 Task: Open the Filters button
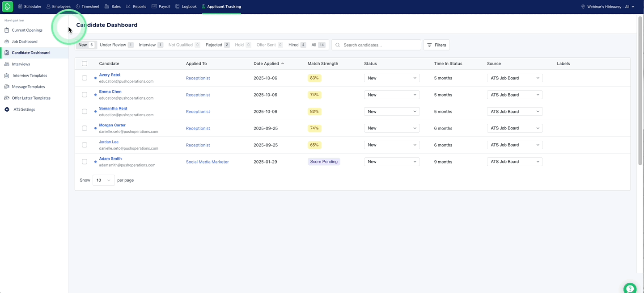(436, 45)
